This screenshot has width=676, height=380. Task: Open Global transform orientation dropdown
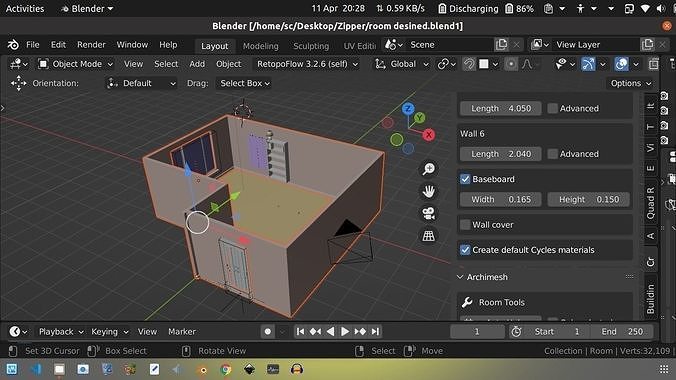(402, 64)
